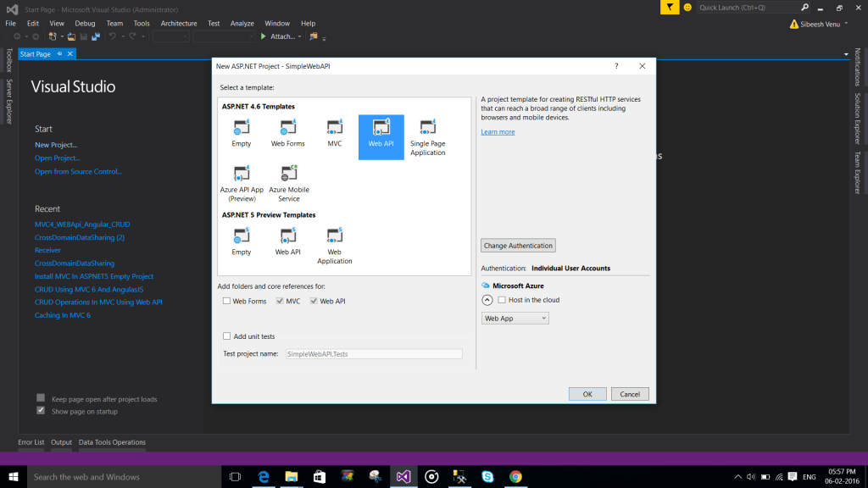Choose the Web Forms template icon
The height and width of the screenshot is (488, 868).
pyautogui.click(x=288, y=128)
